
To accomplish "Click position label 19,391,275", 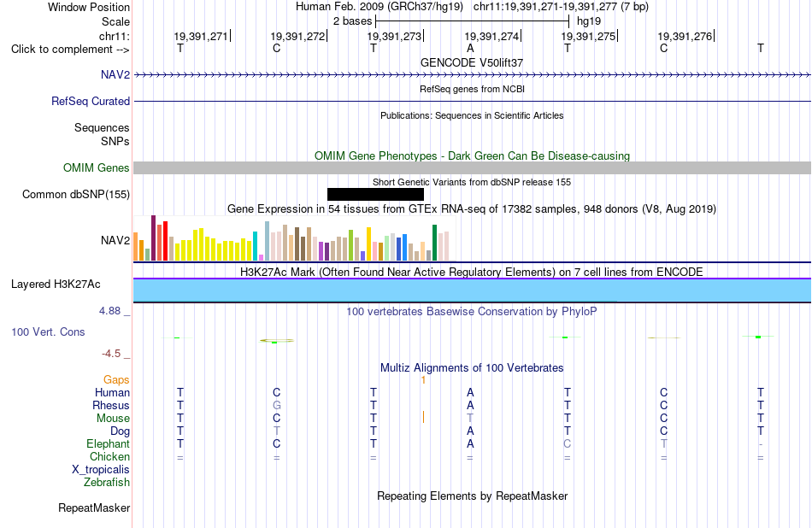I will (x=588, y=36).
